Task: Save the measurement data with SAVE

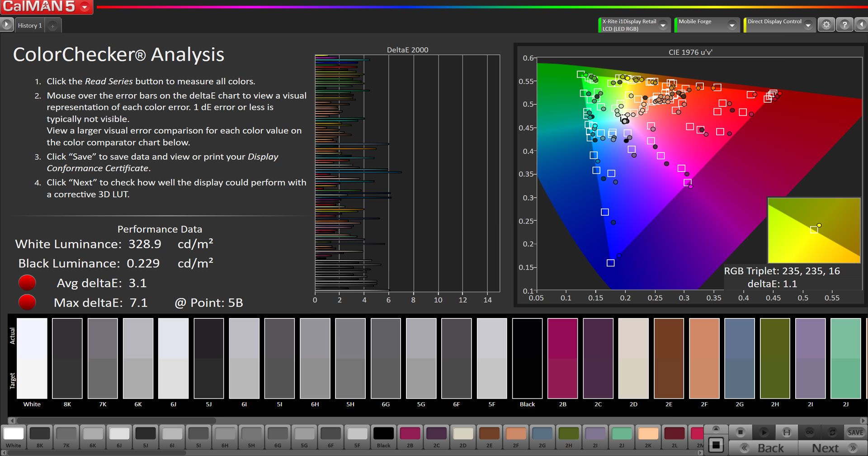Action: (855, 432)
